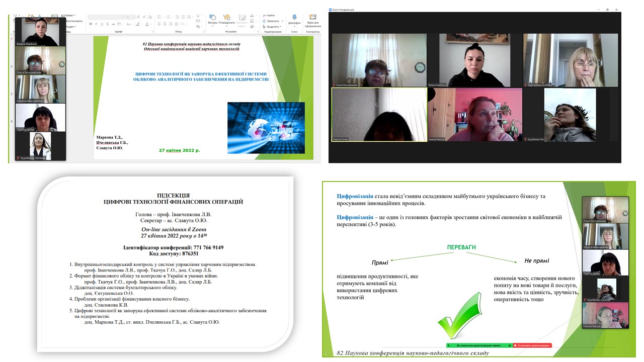Click the numbered list icon

pos(169,17)
